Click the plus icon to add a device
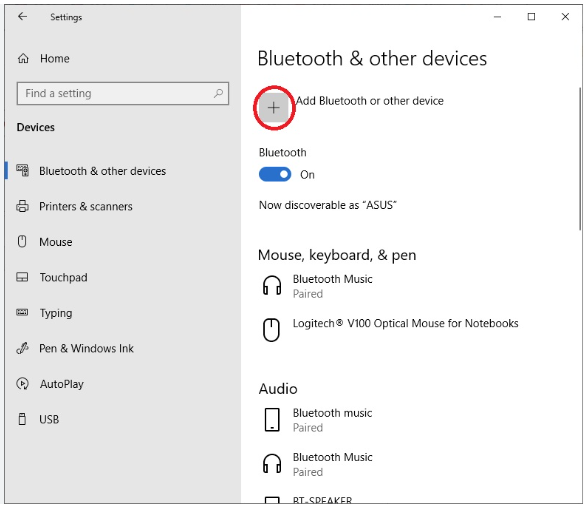587x510 pixels. [x=274, y=108]
